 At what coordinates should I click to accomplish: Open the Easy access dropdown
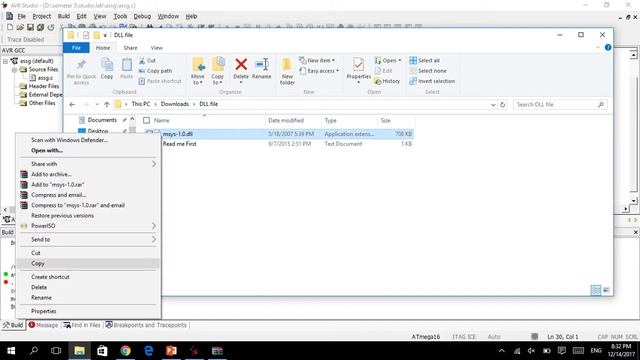pyautogui.click(x=319, y=71)
